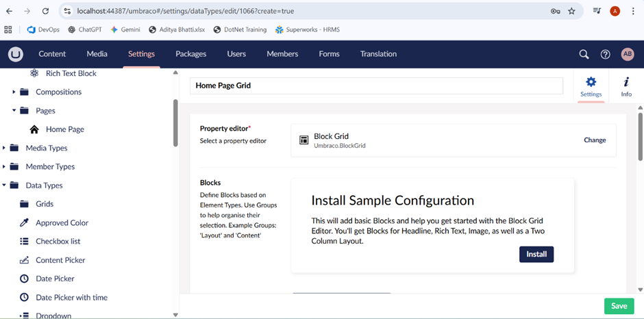Switch to the Info app icon
Viewport: 644px width, 319px height.
(626, 82)
